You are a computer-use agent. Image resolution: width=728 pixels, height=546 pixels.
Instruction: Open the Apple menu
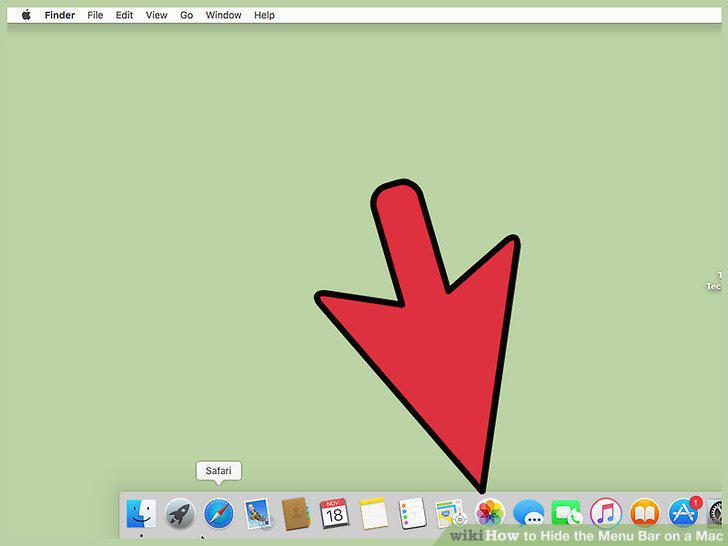click(x=26, y=15)
